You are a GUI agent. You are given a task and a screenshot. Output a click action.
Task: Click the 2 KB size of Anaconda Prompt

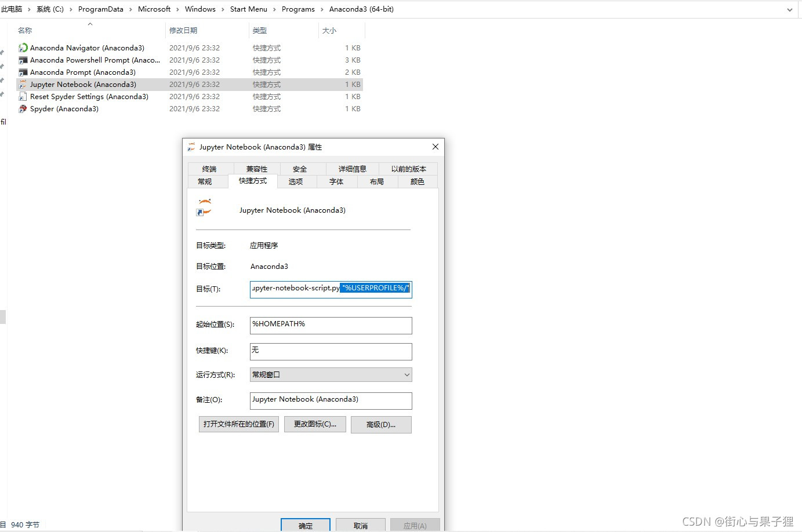pyautogui.click(x=353, y=72)
